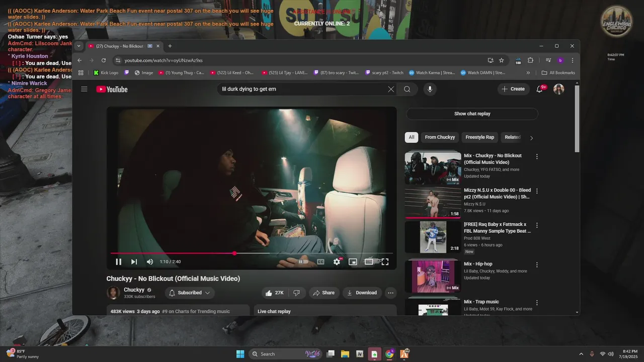Image resolution: width=644 pixels, height=362 pixels.
Task: Open Kick Logo bookmark
Action: pos(106,73)
